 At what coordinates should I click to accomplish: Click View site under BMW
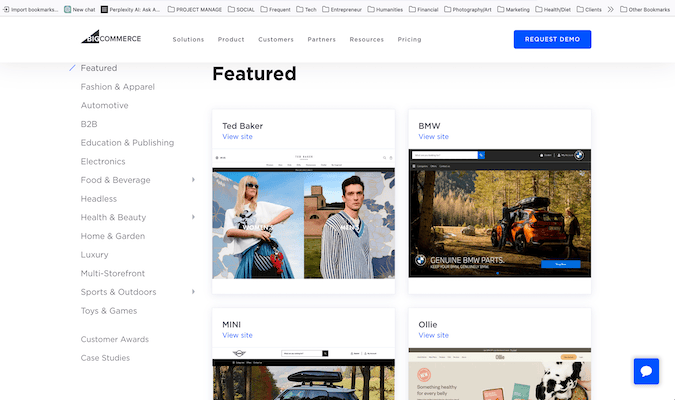(433, 136)
